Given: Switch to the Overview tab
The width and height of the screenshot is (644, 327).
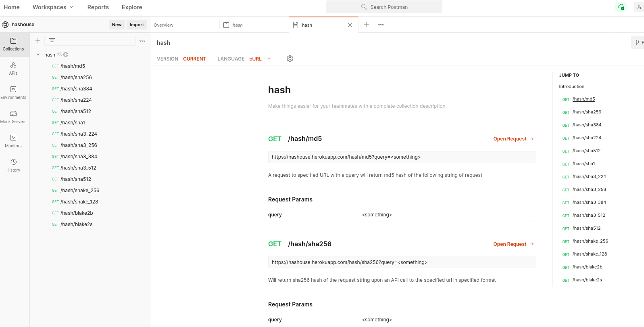Looking at the screenshot, I should pos(163,25).
